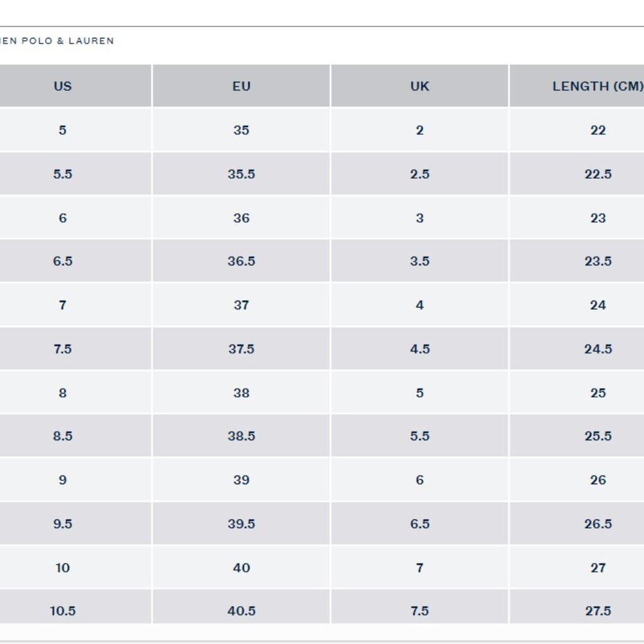Select EU size 36 cell
644x644 pixels.
pos(241,218)
